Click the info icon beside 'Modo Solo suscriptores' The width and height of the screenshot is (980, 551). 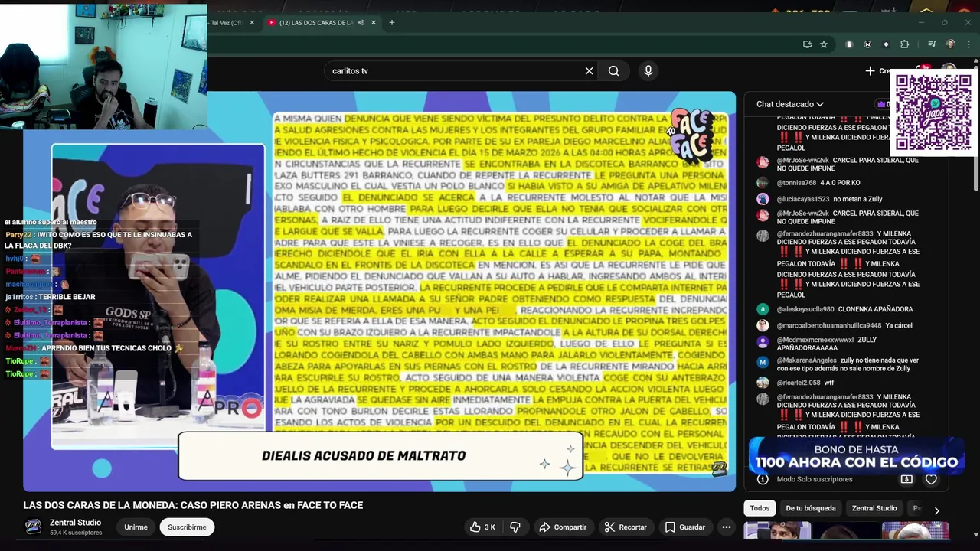(763, 479)
